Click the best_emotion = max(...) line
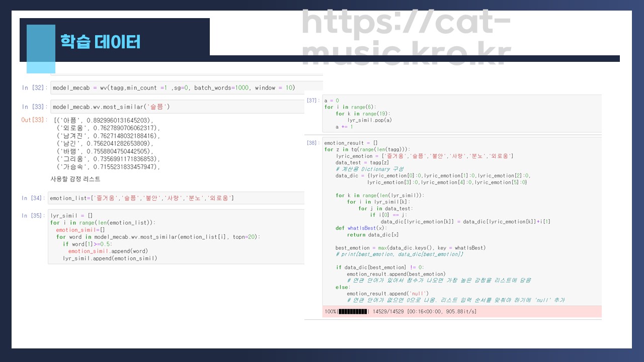 (411, 248)
